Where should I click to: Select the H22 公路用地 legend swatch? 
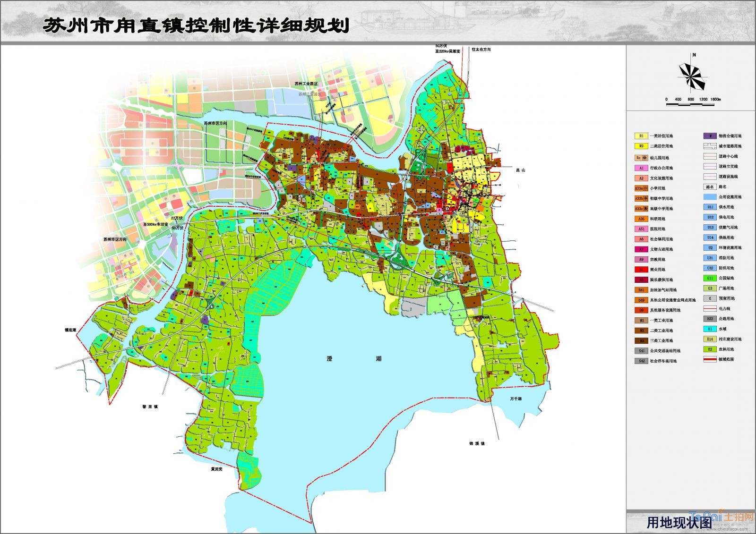point(710,319)
